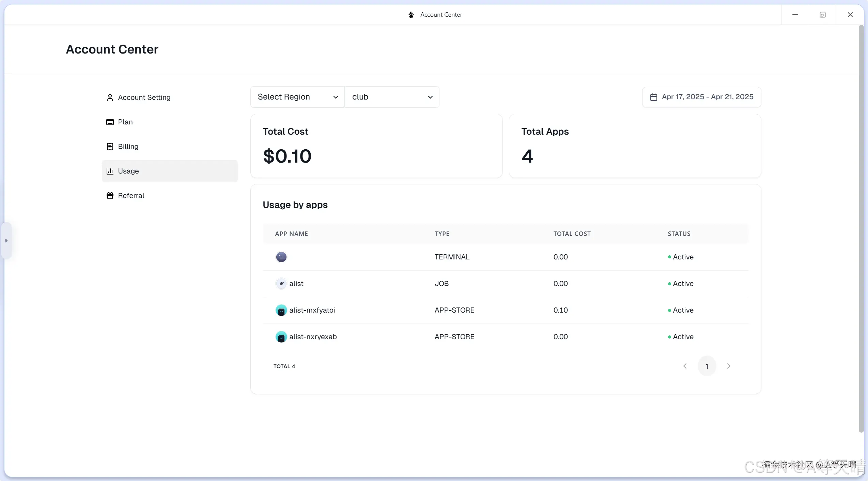
Task: Click the alist job app icon
Action: click(x=281, y=283)
